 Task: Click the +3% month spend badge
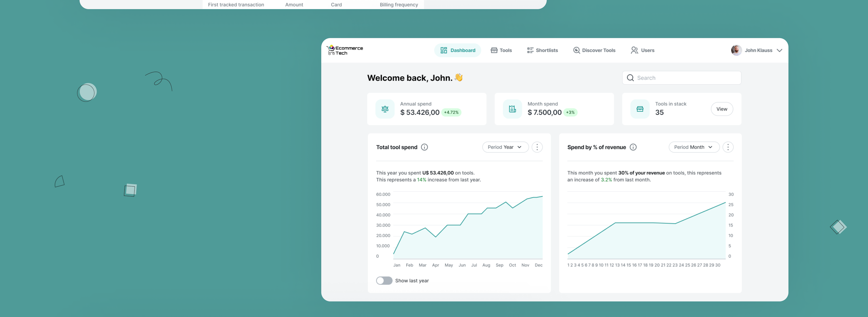click(x=570, y=113)
